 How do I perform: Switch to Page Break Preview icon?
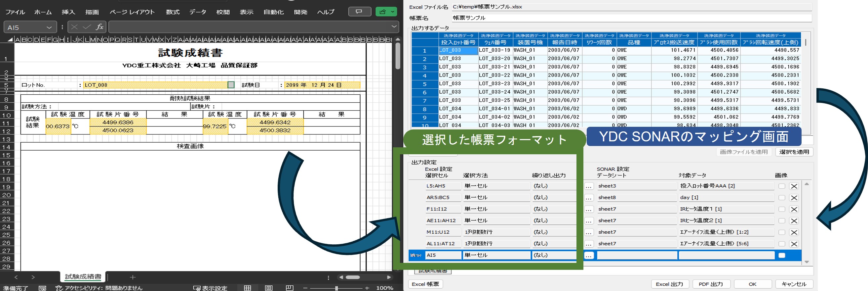point(290,288)
